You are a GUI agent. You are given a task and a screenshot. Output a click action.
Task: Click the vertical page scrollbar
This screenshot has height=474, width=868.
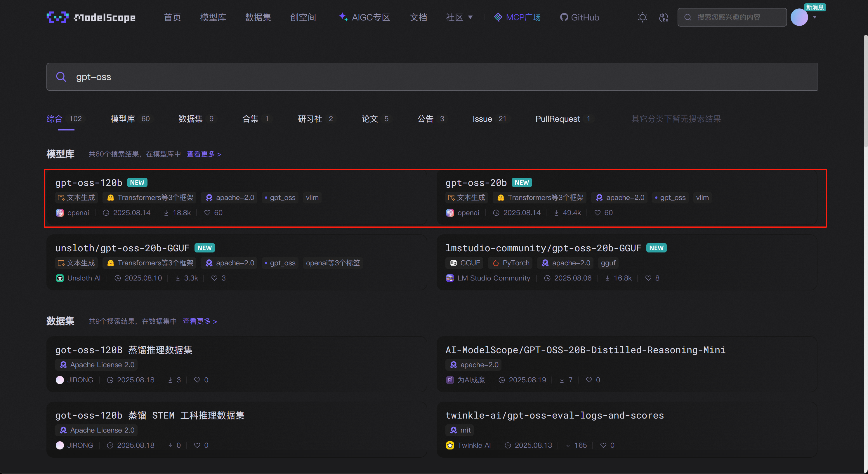pos(865,91)
